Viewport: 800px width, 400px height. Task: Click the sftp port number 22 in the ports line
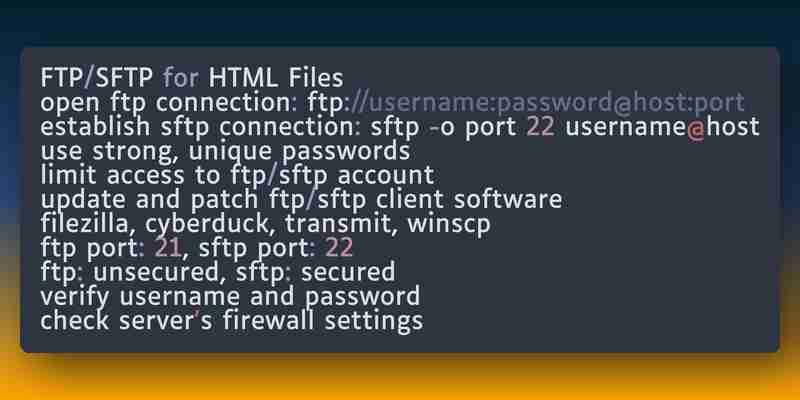coord(339,249)
